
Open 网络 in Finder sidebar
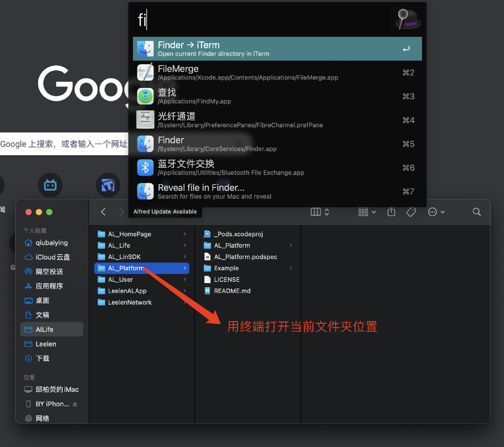pyautogui.click(x=52, y=418)
